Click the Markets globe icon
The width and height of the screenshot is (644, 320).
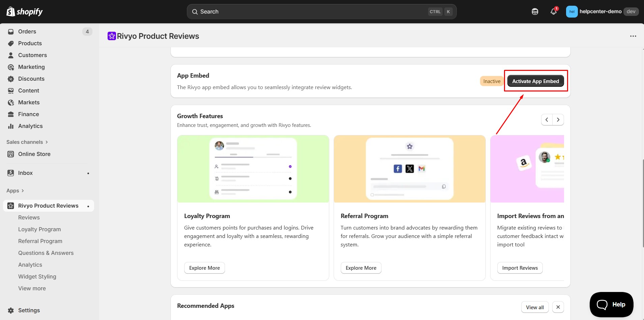pyautogui.click(x=11, y=102)
